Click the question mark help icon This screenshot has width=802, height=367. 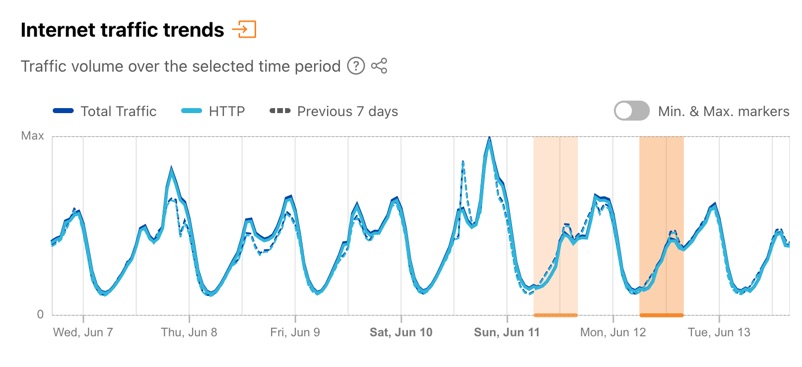pyautogui.click(x=356, y=66)
